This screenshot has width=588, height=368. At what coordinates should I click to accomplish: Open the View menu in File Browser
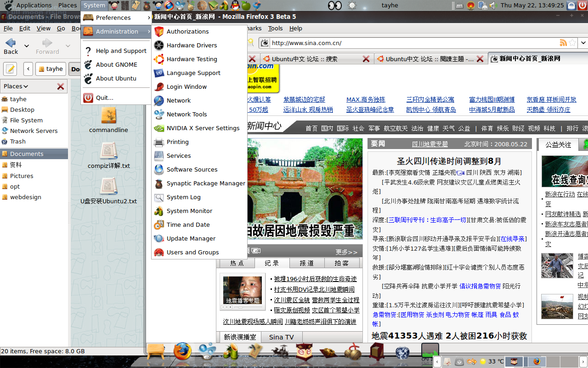coord(44,28)
